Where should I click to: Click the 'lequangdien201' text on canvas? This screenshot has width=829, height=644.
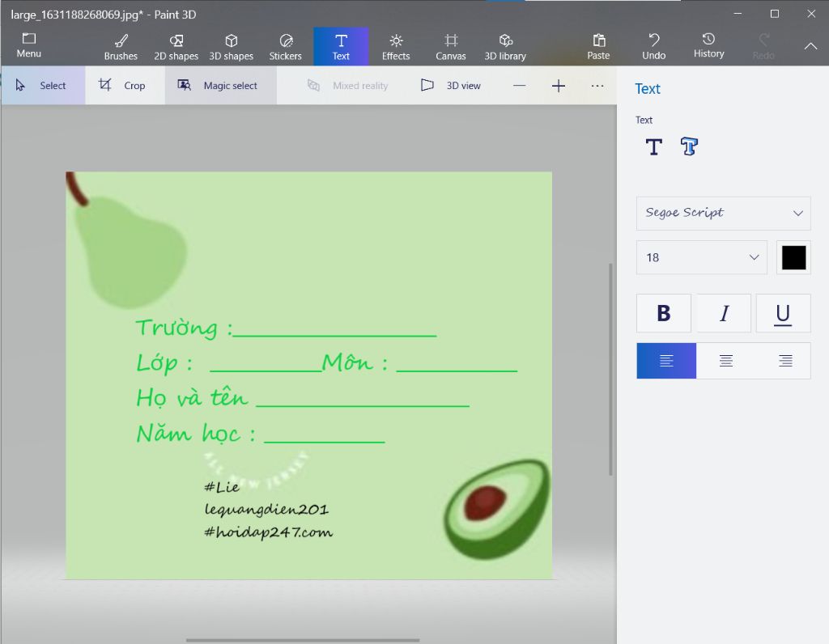pyautogui.click(x=266, y=509)
